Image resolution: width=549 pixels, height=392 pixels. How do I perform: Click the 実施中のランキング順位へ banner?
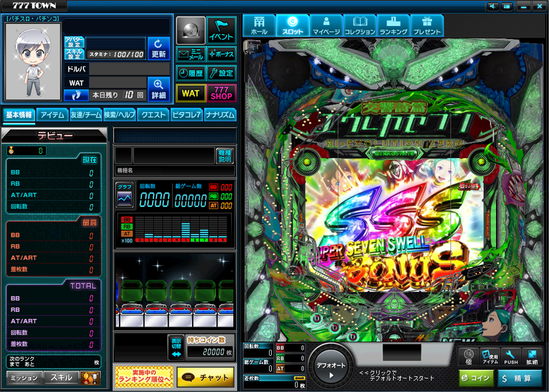(x=144, y=377)
